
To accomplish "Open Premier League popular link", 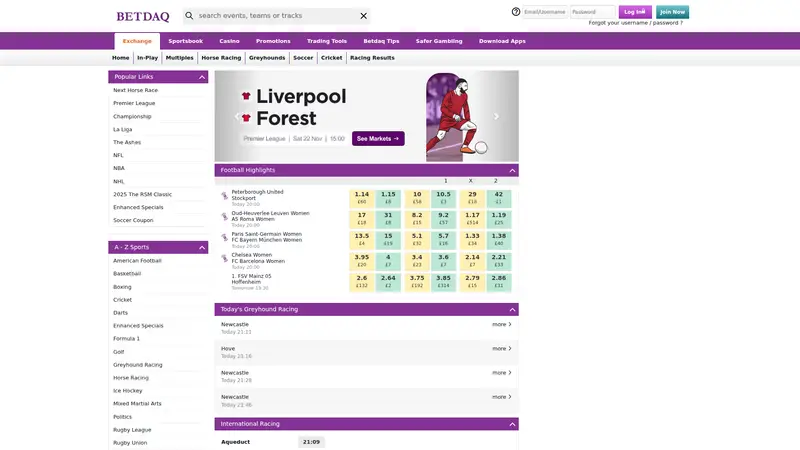I will (134, 104).
